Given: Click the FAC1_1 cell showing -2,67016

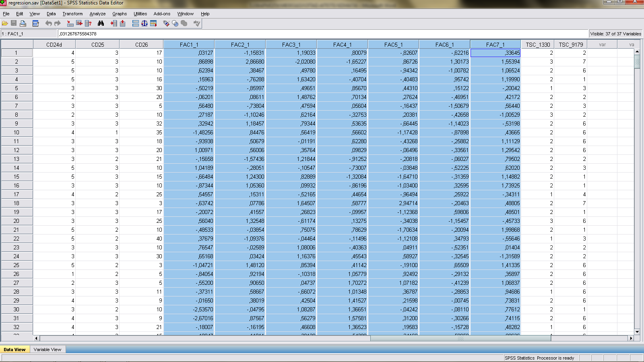Looking at the screenshot, I should click(189, 318).
